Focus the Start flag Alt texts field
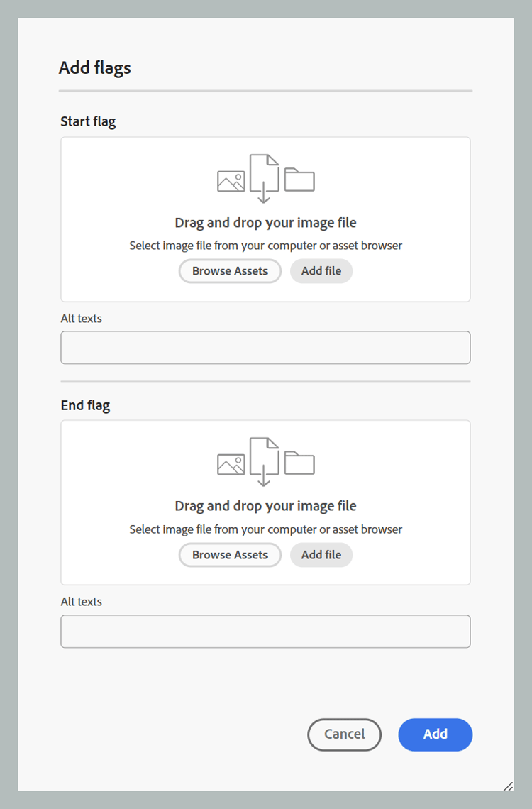532x809 pixels. (x=265, y=348)
